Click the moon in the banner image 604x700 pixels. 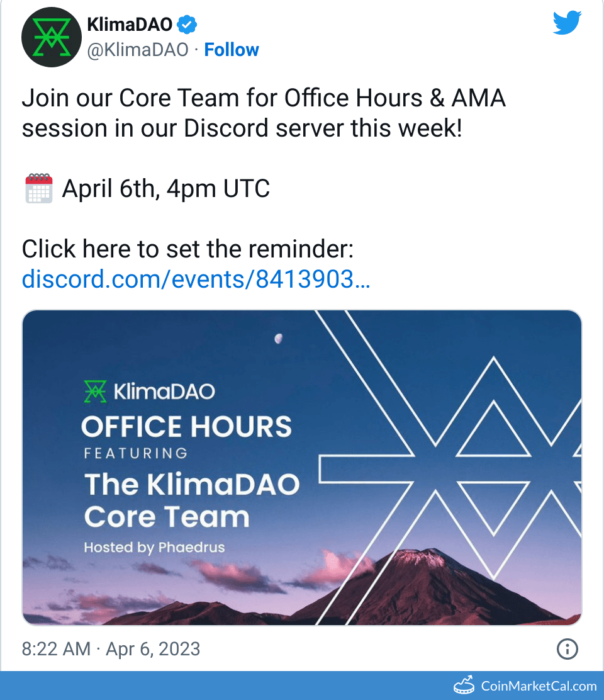pyautogui.click(x=278, y=339)
